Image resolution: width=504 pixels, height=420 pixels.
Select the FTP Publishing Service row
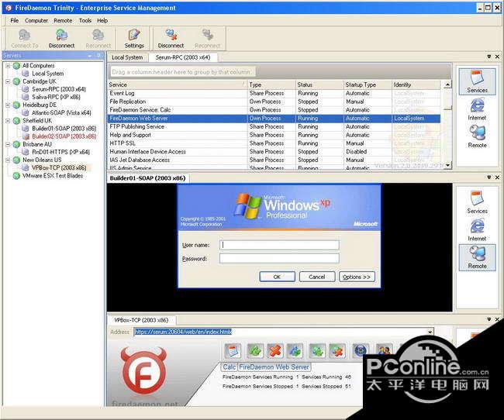point(274,126)
